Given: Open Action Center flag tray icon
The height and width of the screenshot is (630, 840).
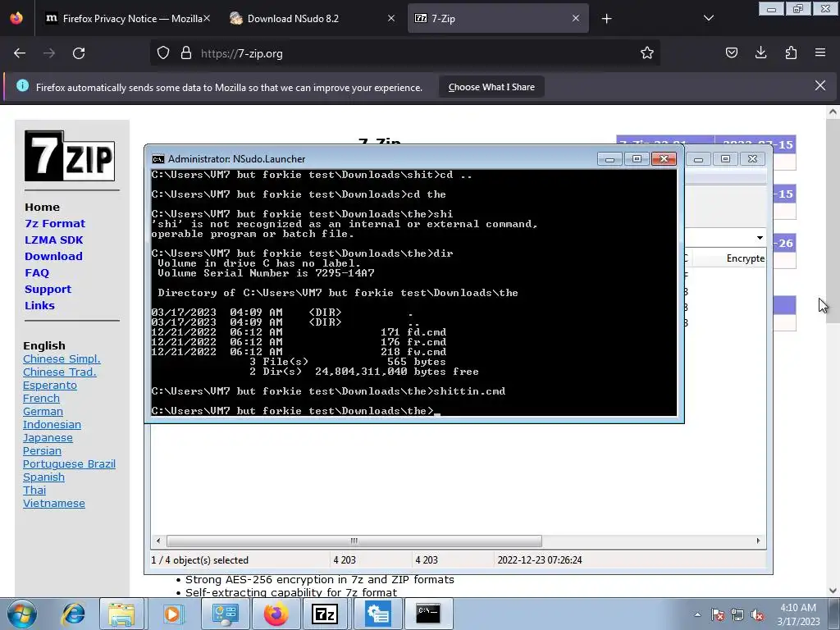Looking at the screenshot, I should pyautogui.click(x=717, y=614).
